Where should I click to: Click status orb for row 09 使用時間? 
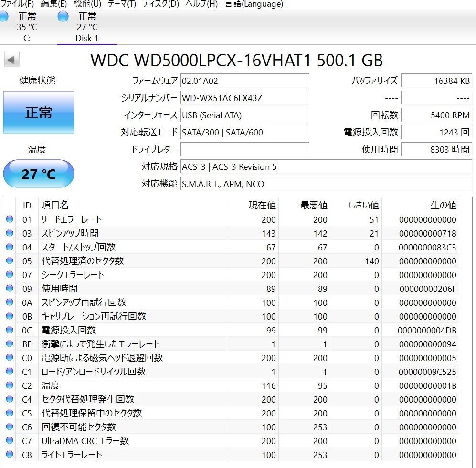[10, 288]
